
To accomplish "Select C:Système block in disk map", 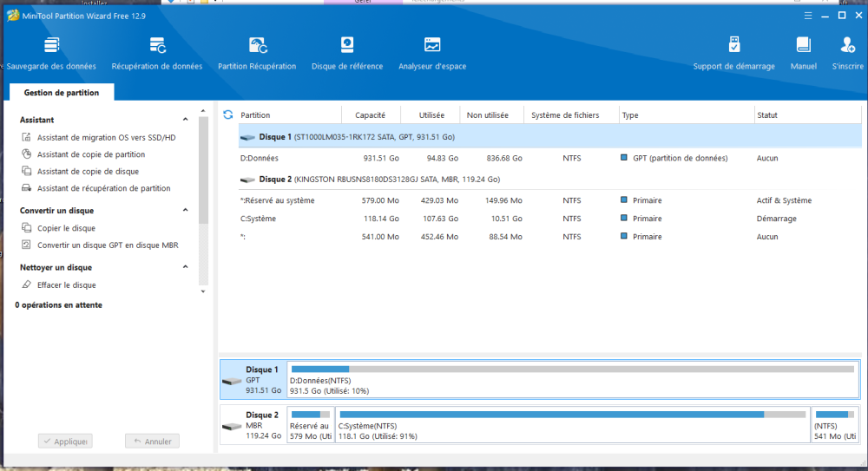I will click(573, 426).
